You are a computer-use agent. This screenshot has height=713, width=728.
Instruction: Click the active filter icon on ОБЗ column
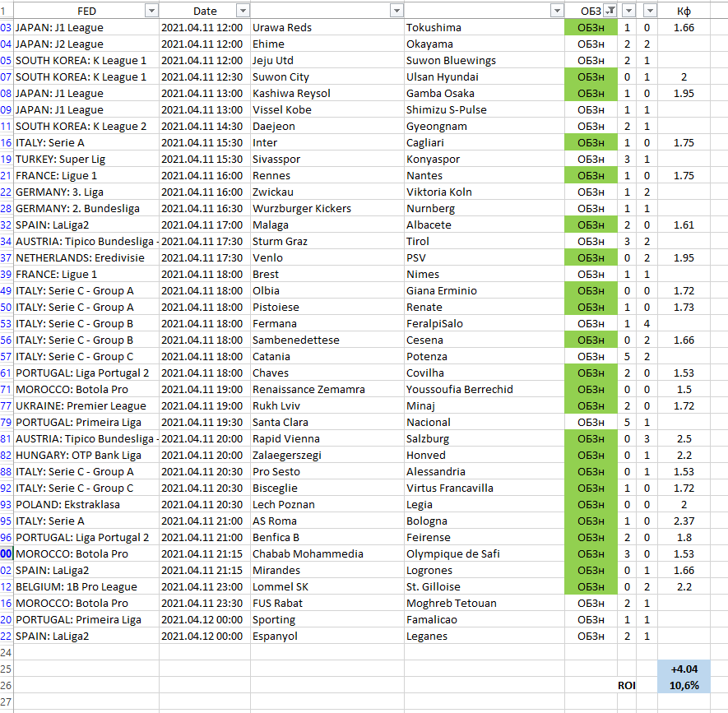610,11
